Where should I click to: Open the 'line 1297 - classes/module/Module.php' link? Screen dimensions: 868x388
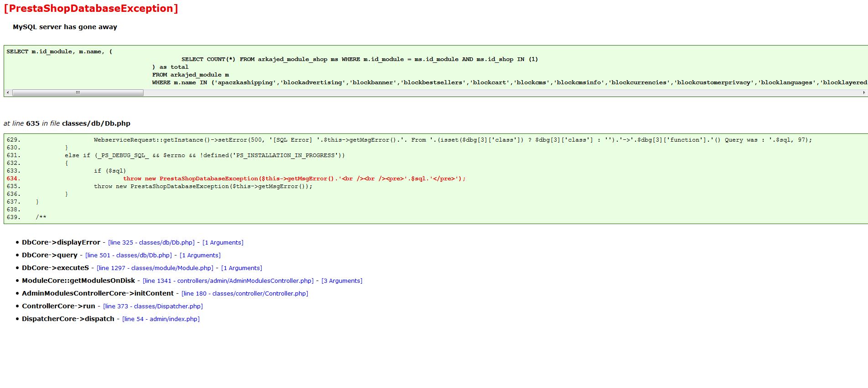click(155, 268)
